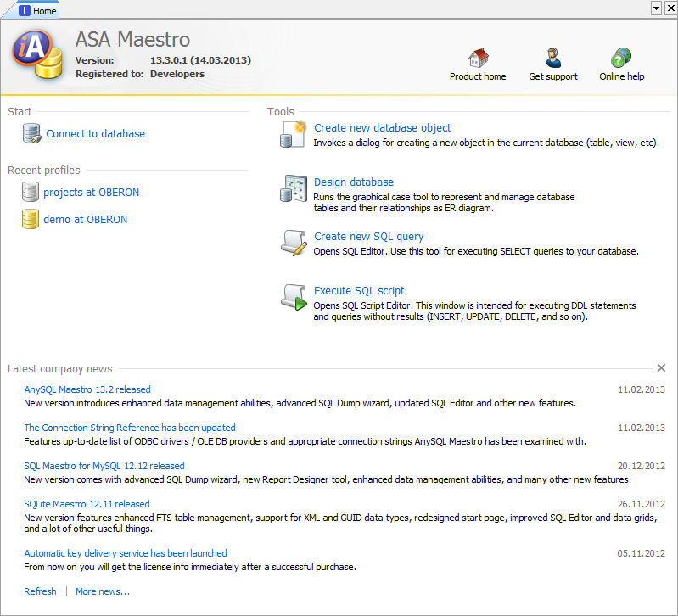Click the Execute SQL script play icon

(293, 298)
